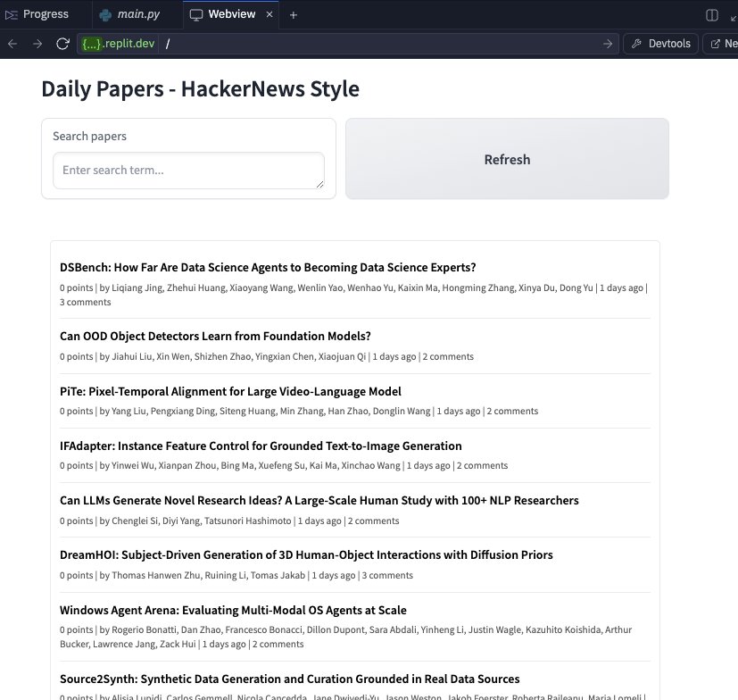738x700 pixels.
Task: Click the Open in new tab button
Action: pos(721,44)
